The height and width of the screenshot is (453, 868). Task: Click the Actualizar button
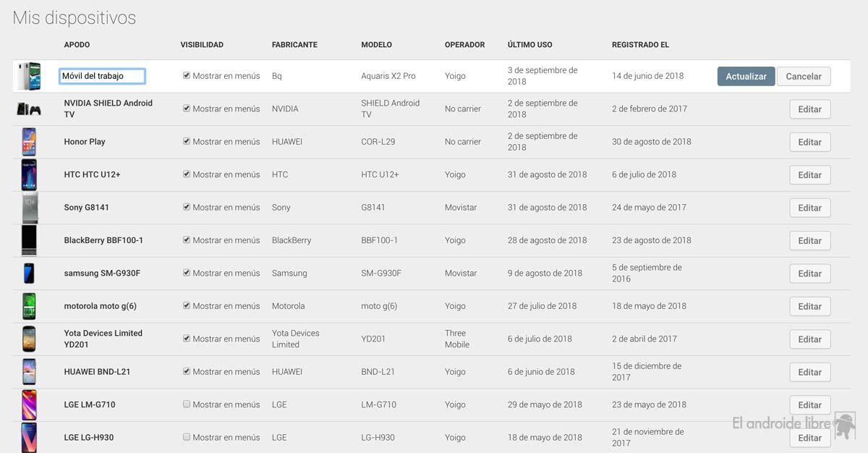point(746,77)
